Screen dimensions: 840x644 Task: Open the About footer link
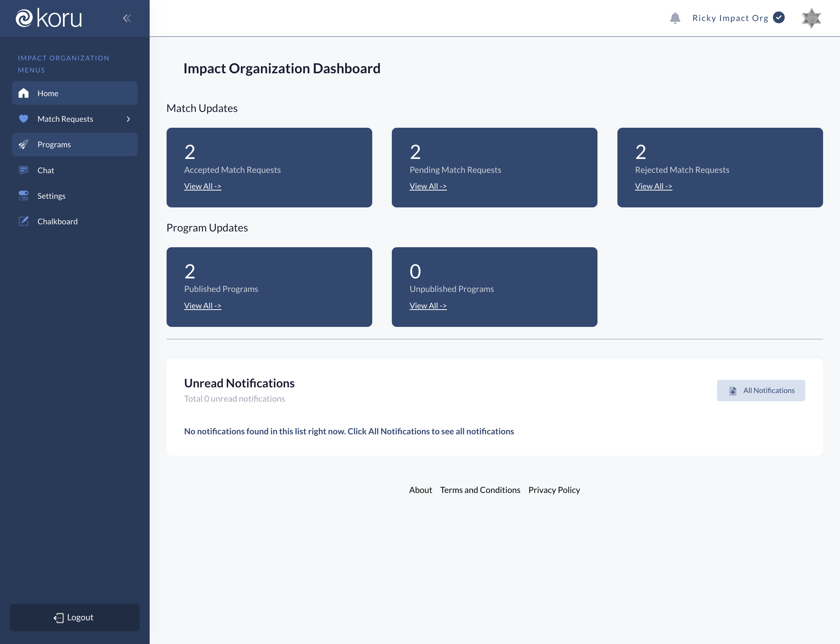[x=420, y=490]
